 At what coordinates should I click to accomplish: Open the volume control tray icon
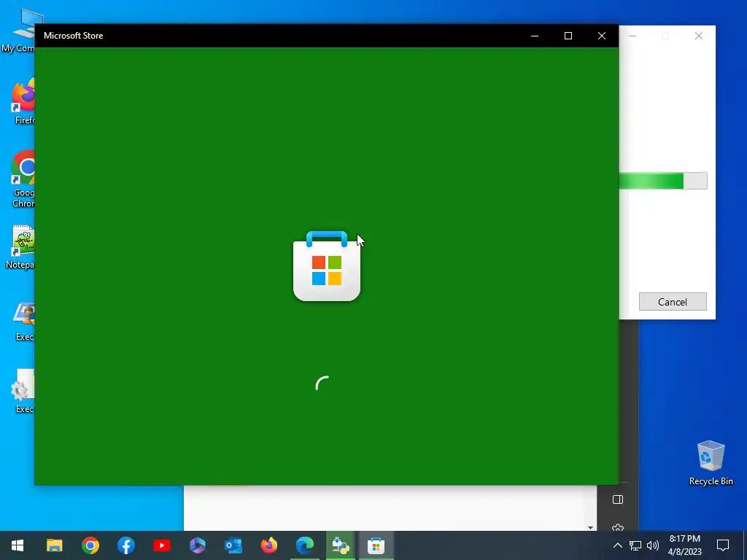point(653,545)
